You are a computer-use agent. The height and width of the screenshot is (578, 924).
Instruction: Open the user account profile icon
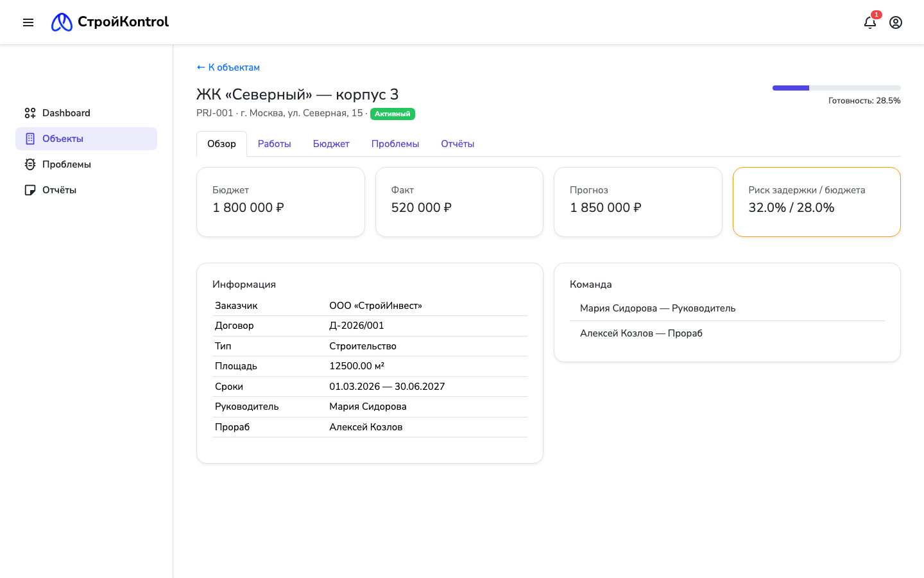click(x=896, y=22)
